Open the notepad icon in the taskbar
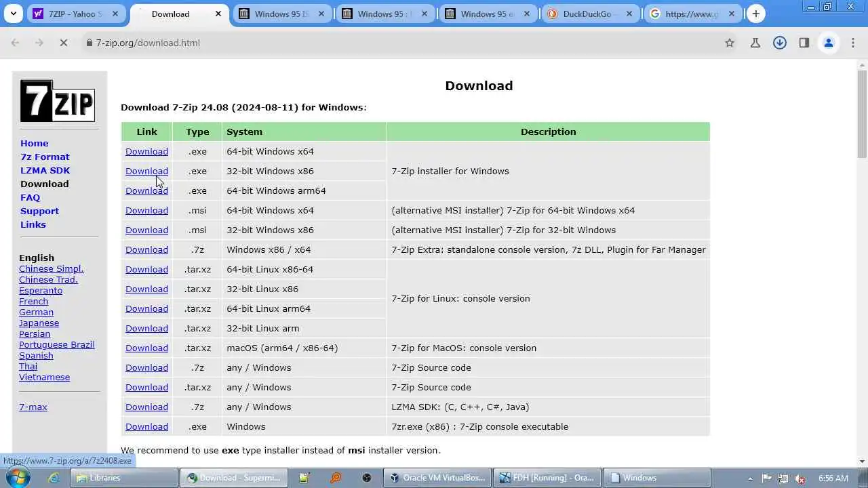The height and width of the screenshot is (488, 868). tap(304, 478)
